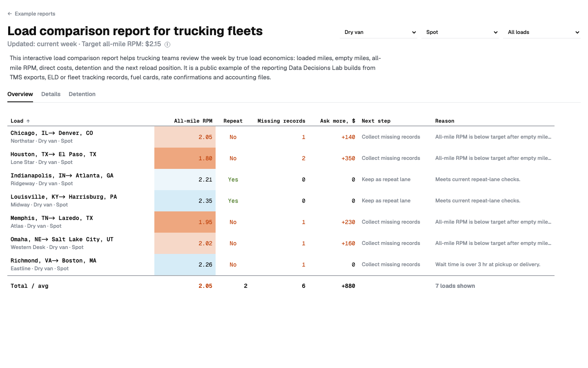
Task: Click Meets current repeat-lane checks for Indianapolis
Action: (478, 180)
